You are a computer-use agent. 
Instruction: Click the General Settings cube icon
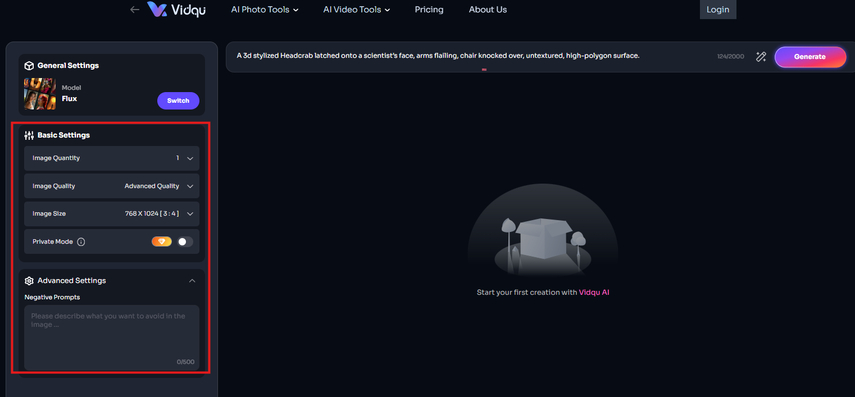29,65
